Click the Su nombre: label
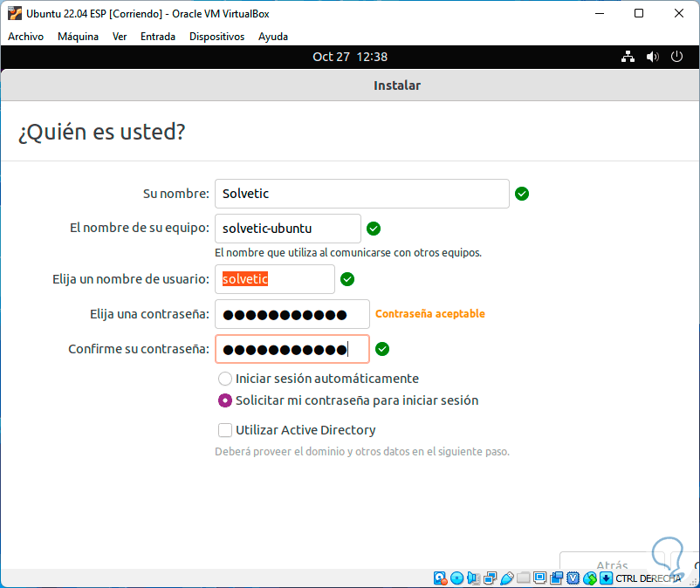Image resolution: width=700 pixels, height=588 pixels. tap(176, 194)
